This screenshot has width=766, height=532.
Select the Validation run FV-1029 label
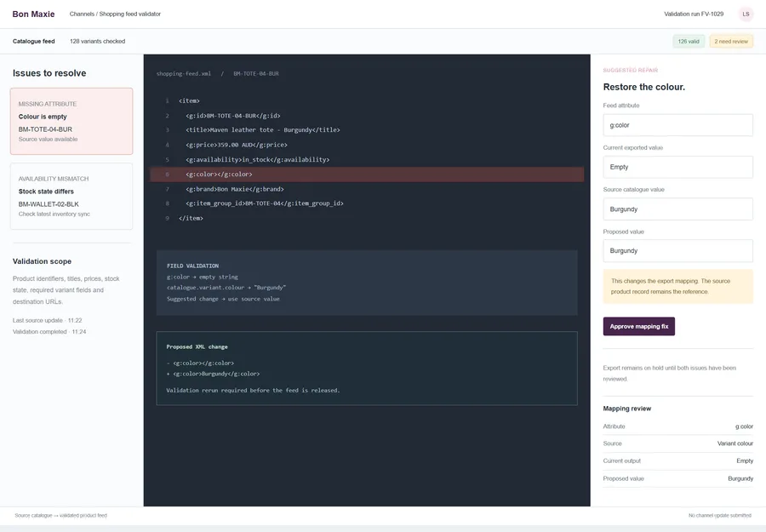[694, 14]
